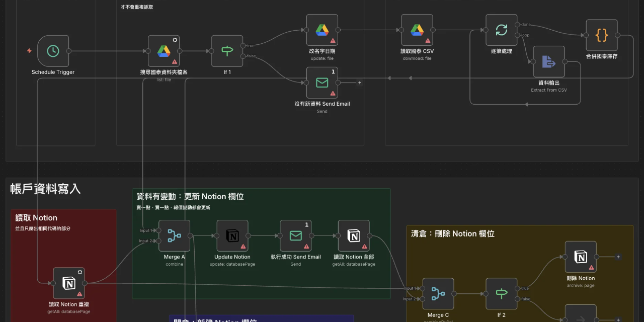Click warning icon on 讀取 Notion 全部 node
This screenshot has width=644, height=322.
tap(365, 247)
